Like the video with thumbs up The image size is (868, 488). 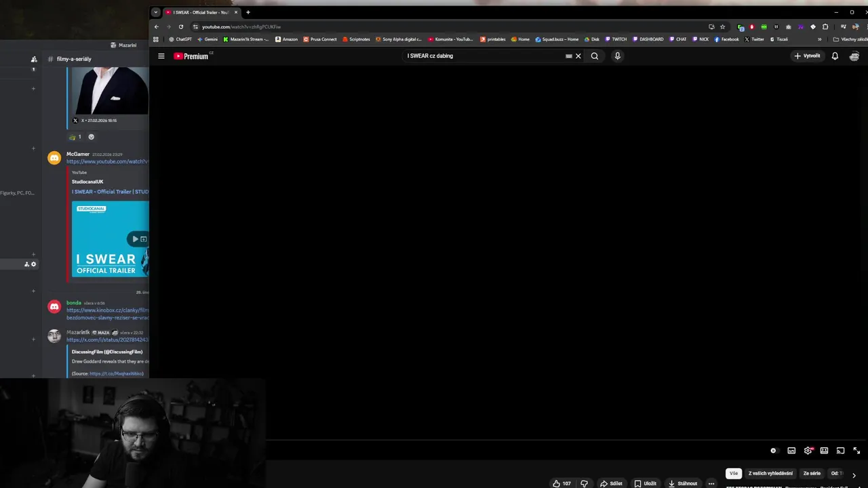point(561,483)
